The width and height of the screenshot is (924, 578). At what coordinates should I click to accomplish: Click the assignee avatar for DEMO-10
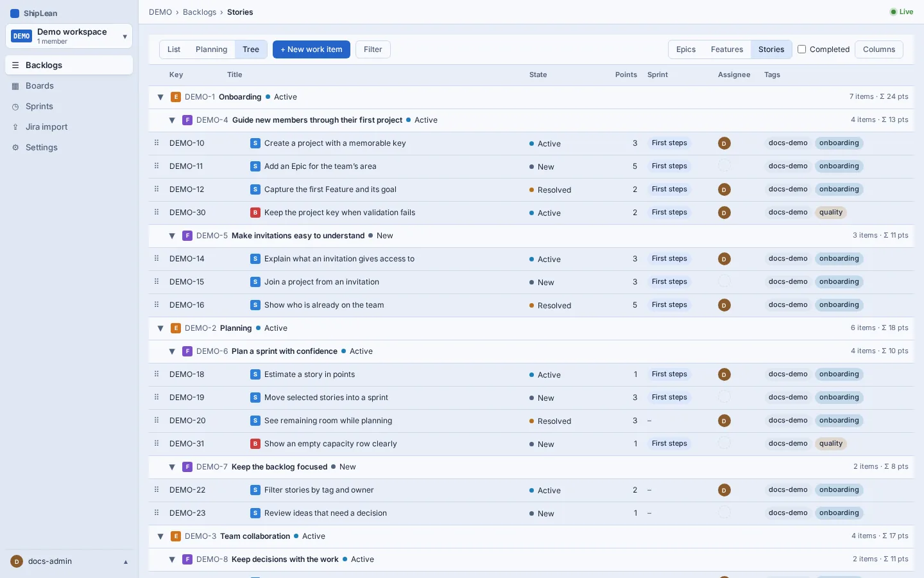pos(724,143)
